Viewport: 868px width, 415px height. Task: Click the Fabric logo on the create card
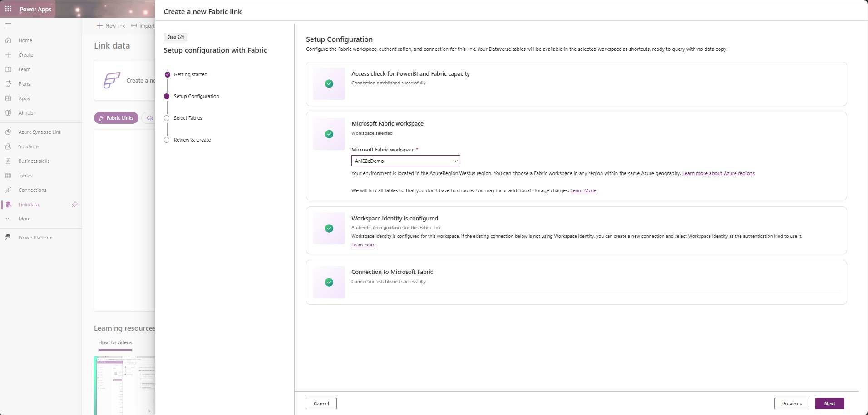click(112, 80)
